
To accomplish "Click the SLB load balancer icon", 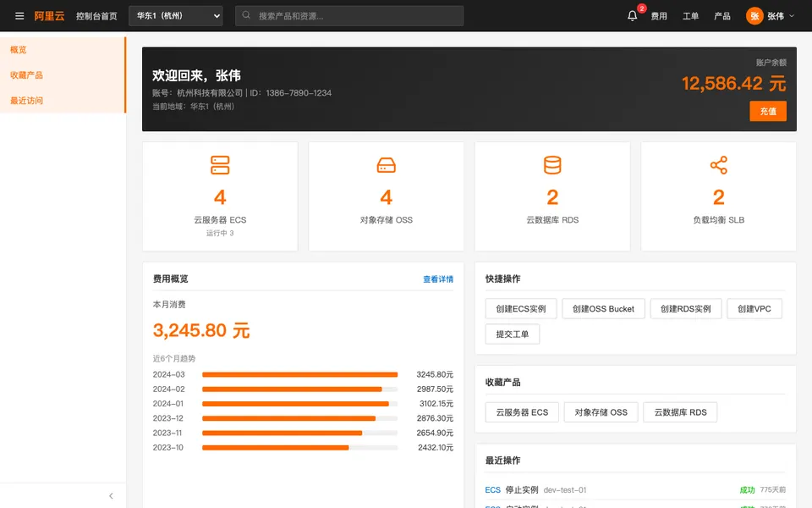I will coord(719,165).
